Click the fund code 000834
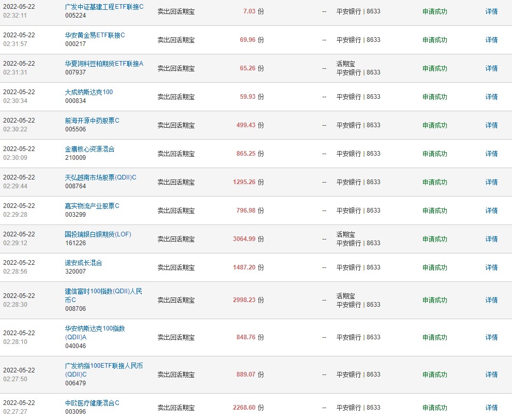512x420 pixels. (x=76, y=100)
